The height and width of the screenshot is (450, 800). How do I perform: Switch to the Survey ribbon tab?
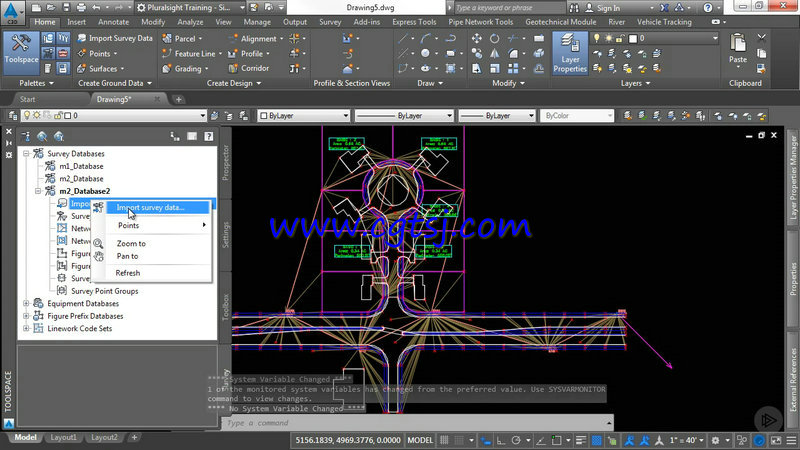(x=330, y=22)
